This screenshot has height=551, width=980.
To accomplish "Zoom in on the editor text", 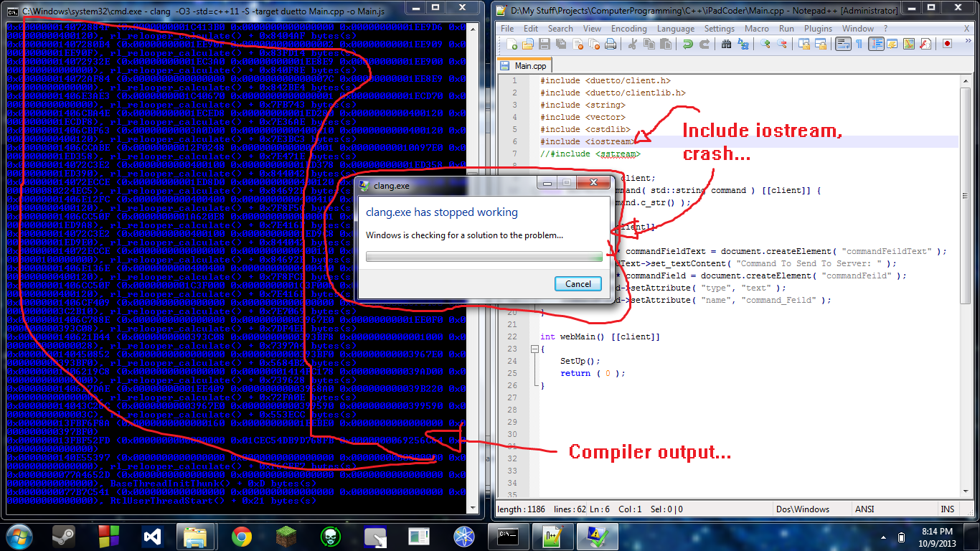I will (x=765, y=44).
